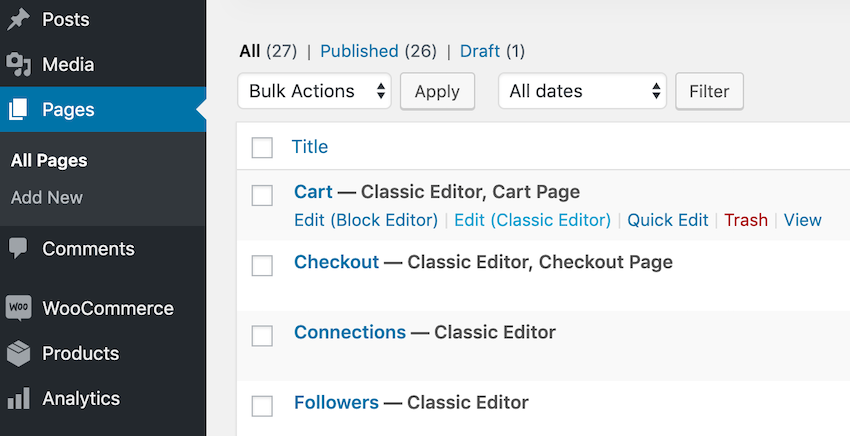Click the Media icon in sidebar

pos(19,65)
